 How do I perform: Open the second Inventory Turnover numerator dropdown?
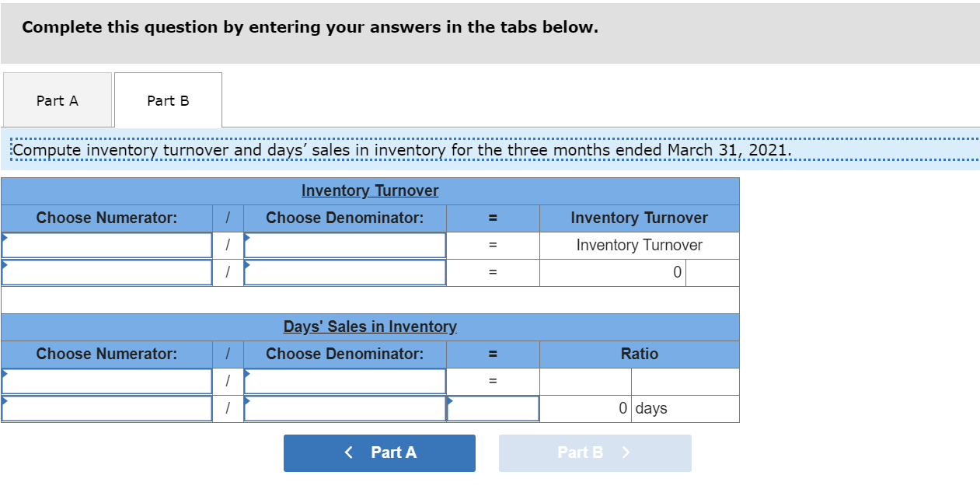tap(106, 272)
